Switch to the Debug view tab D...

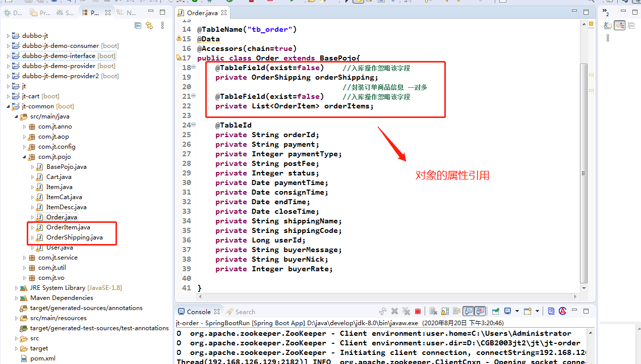(14, 13)
